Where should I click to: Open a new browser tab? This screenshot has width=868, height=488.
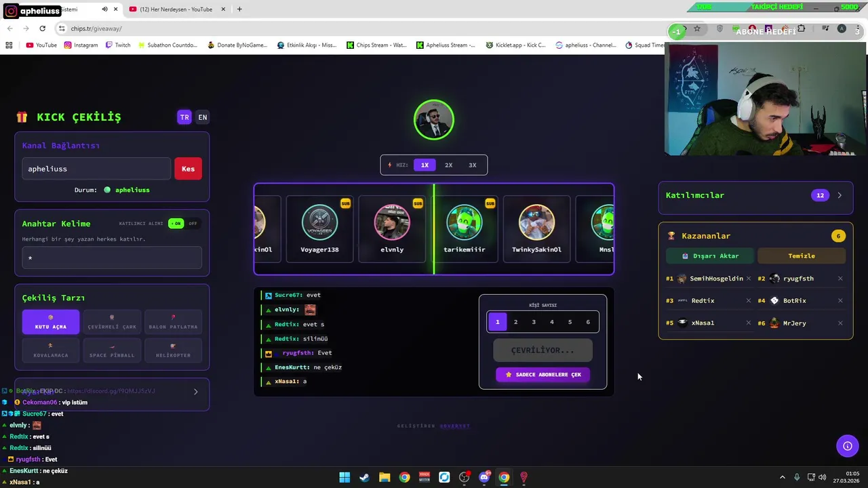pyautogui.click(x=239, y=9)
